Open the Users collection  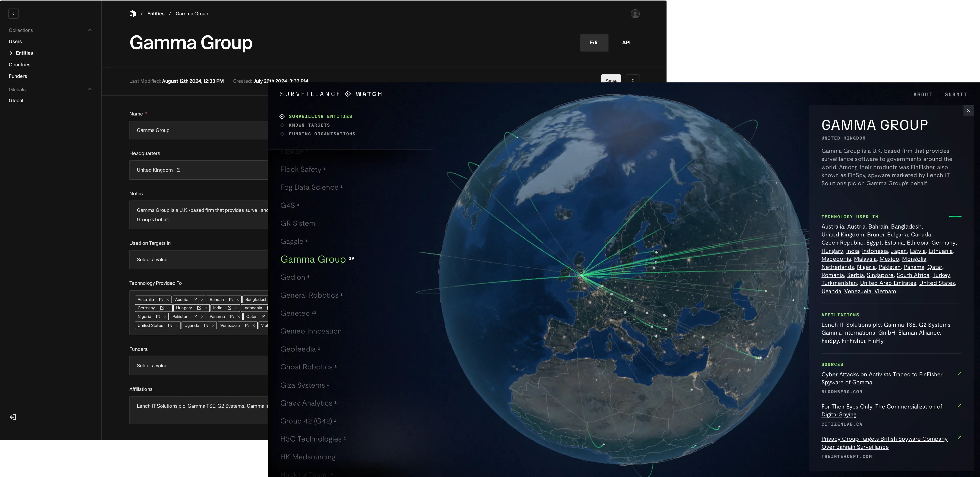pyautogui.click(x=15, y=41)
